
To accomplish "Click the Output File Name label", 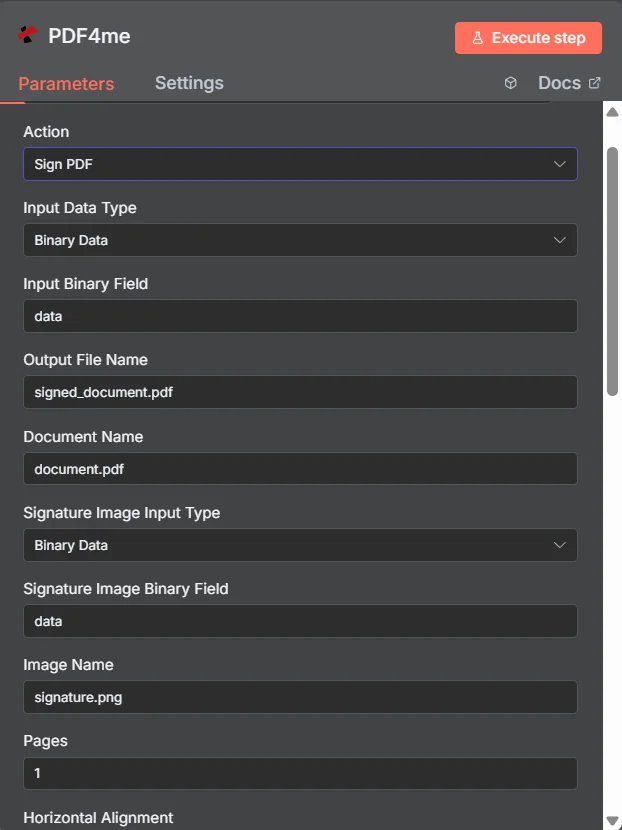I will 86,360.
